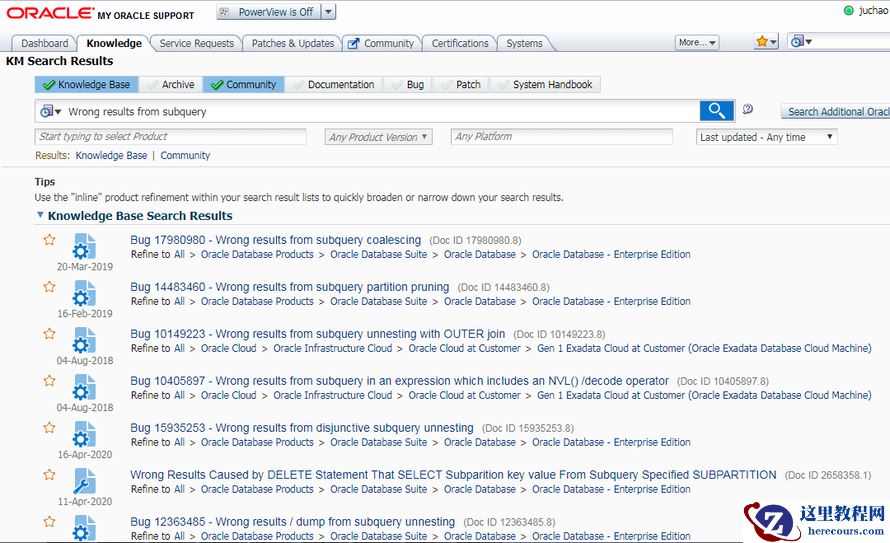Screen dimensions: 890x543
Task: Open the Certifications tab
Action: pyautogui.click(x=460, y=43)
